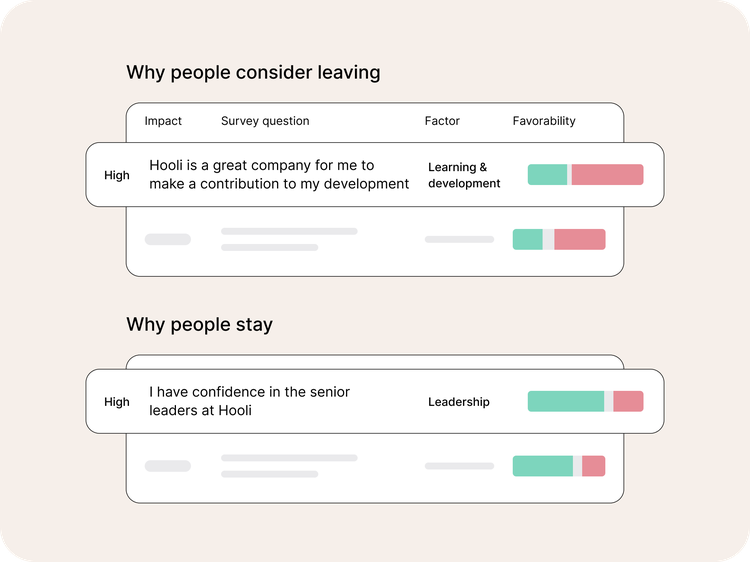
Task: Click red unfavorable segment for leadership question
Action: tap(628, 402)
